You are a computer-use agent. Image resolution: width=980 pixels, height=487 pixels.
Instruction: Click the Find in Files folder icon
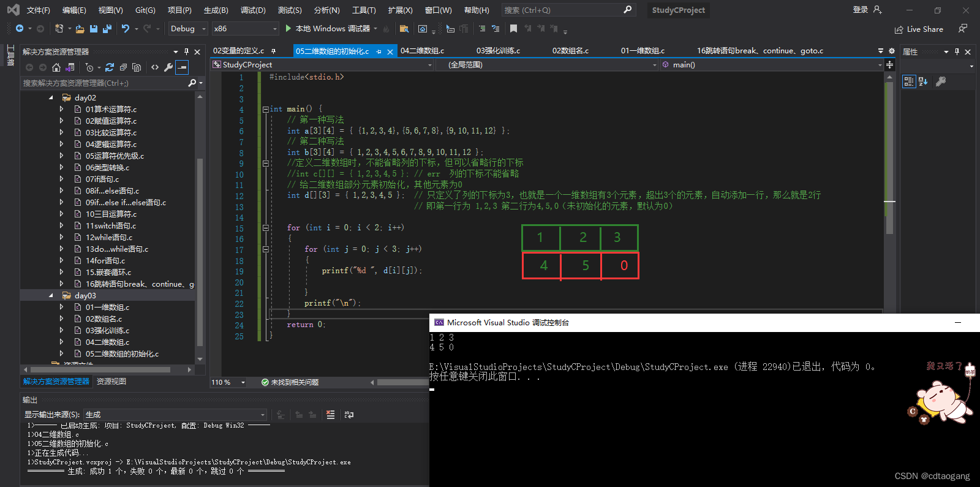[x=404, y=29]
